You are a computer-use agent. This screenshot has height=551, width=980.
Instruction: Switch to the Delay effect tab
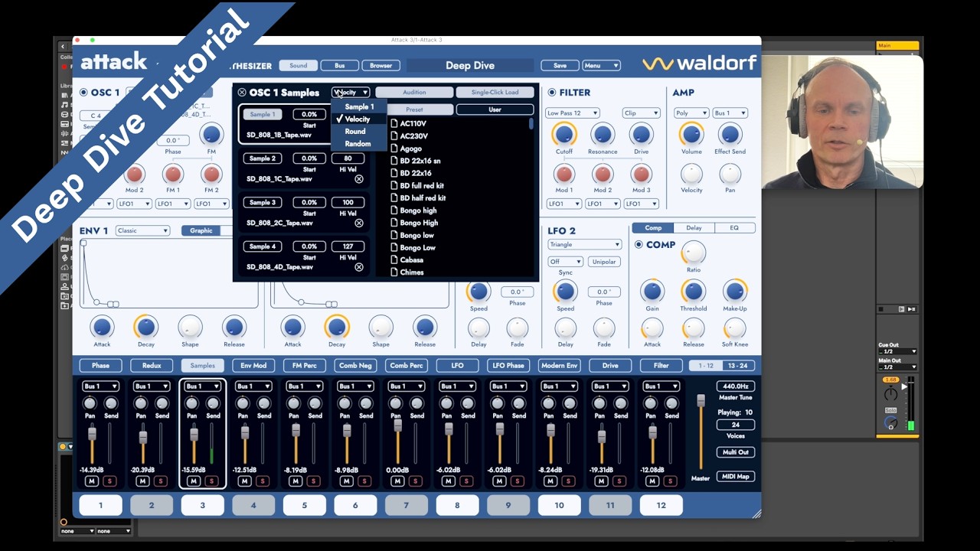[x=694, y=228]
